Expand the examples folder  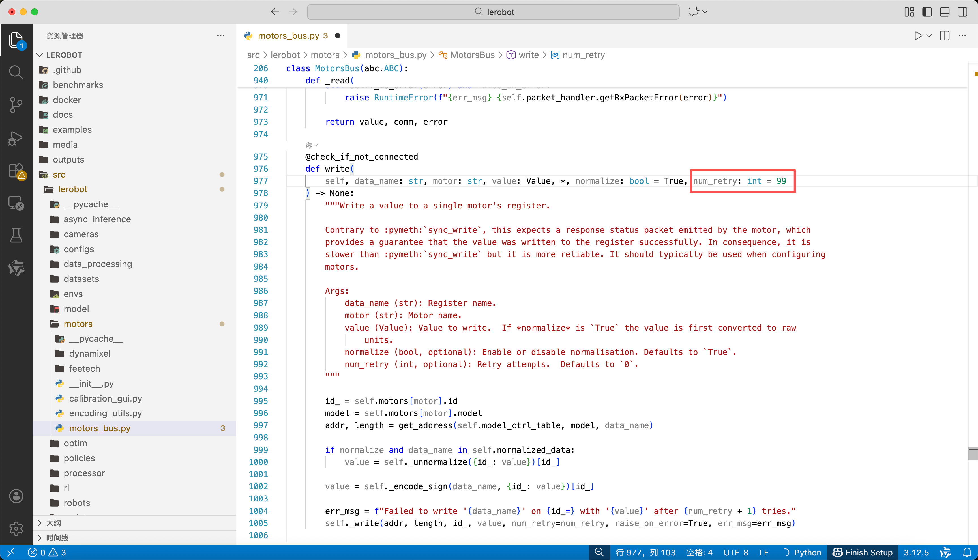point(135,130)
